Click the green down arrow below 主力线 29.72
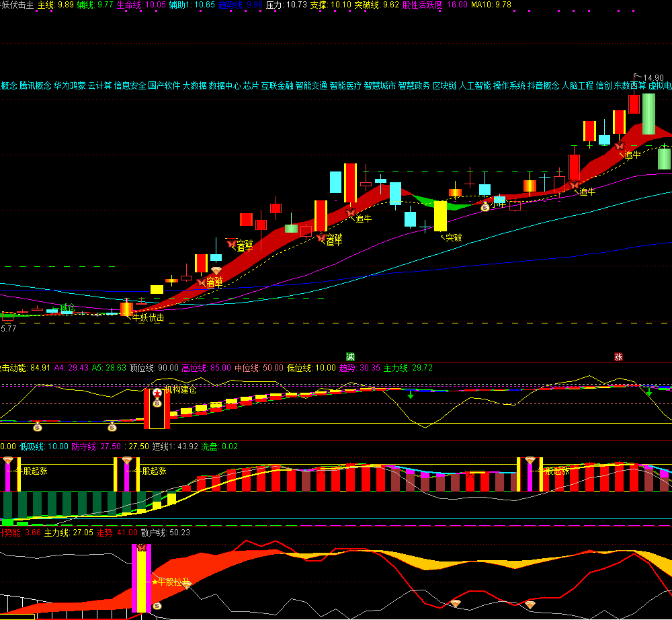672x620 pixels. [410, 394]
